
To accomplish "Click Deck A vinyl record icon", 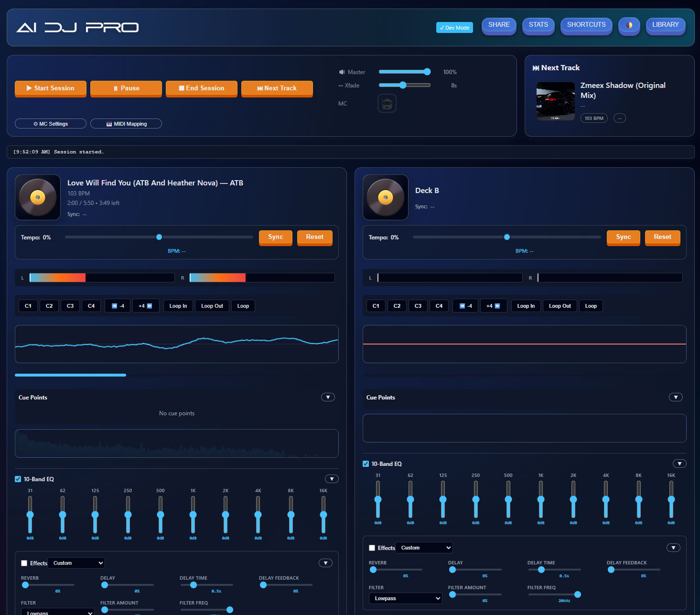I will [38, 197].
